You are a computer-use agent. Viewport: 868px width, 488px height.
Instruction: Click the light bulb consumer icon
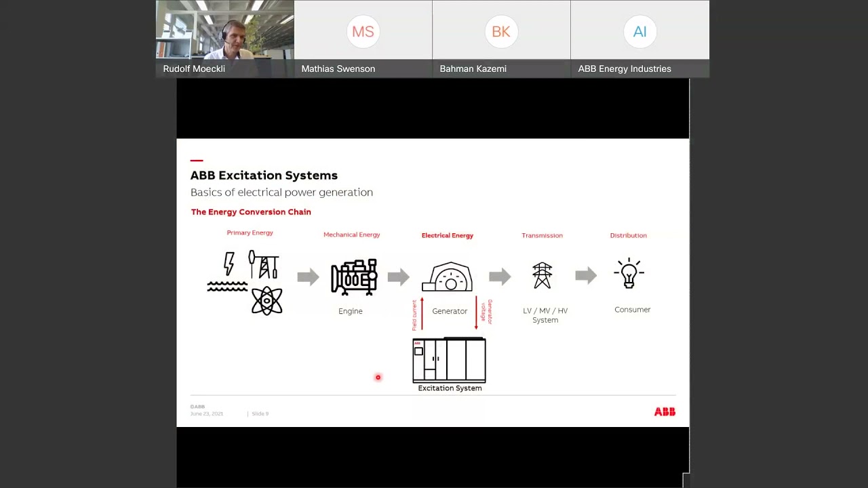(629, 274)
